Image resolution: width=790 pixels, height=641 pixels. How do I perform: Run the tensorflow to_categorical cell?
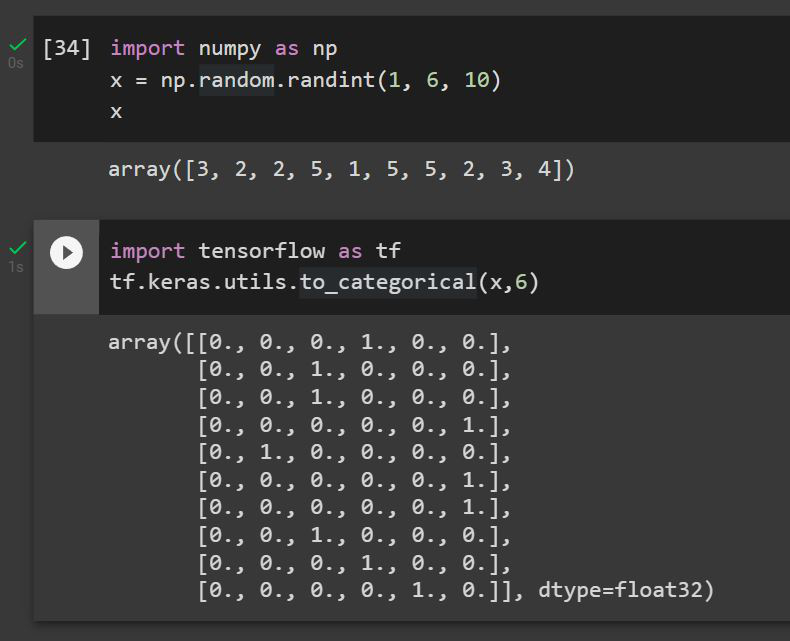click(66, 252)
